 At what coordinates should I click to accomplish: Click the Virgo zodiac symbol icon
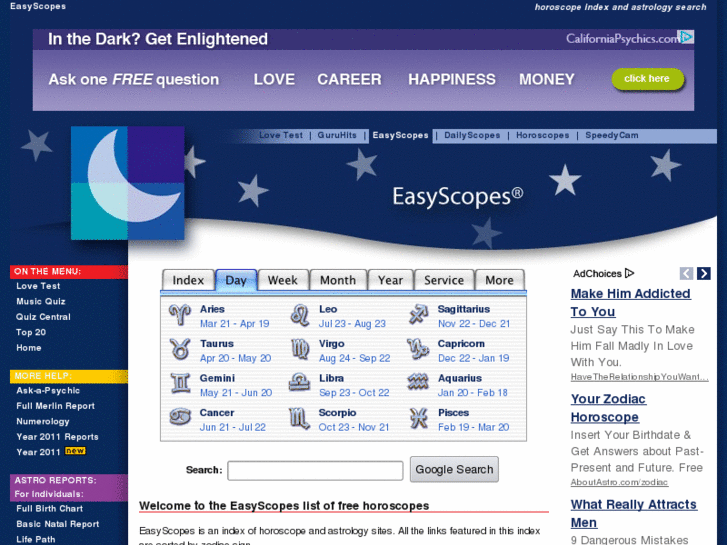(300, 350)
